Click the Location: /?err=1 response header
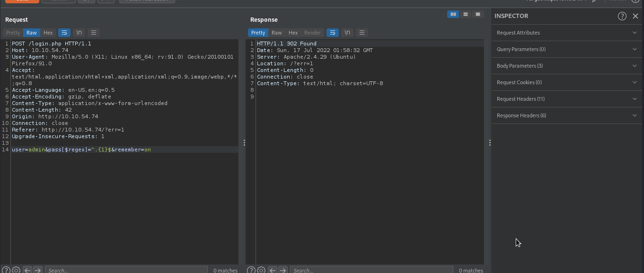Viewport: 644px width, 273px height. (x=285, y=63)
